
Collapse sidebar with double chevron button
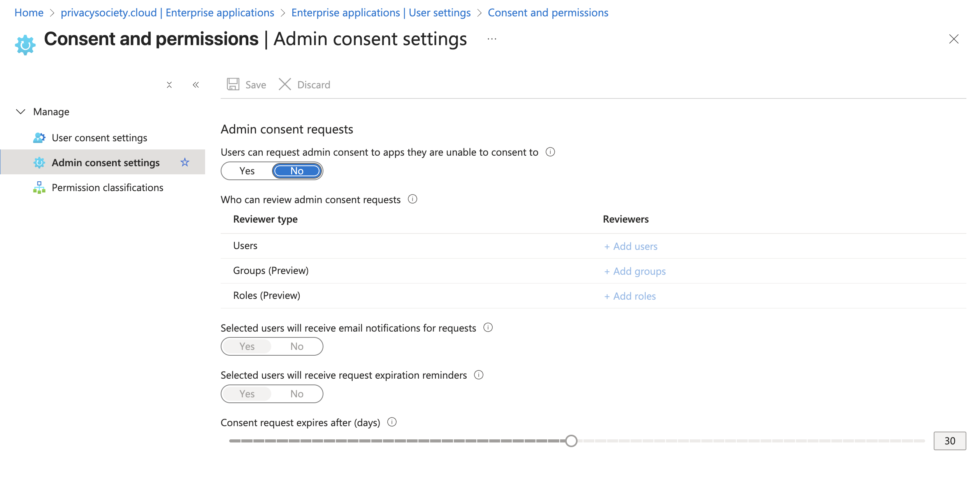[x=196, y=85]
